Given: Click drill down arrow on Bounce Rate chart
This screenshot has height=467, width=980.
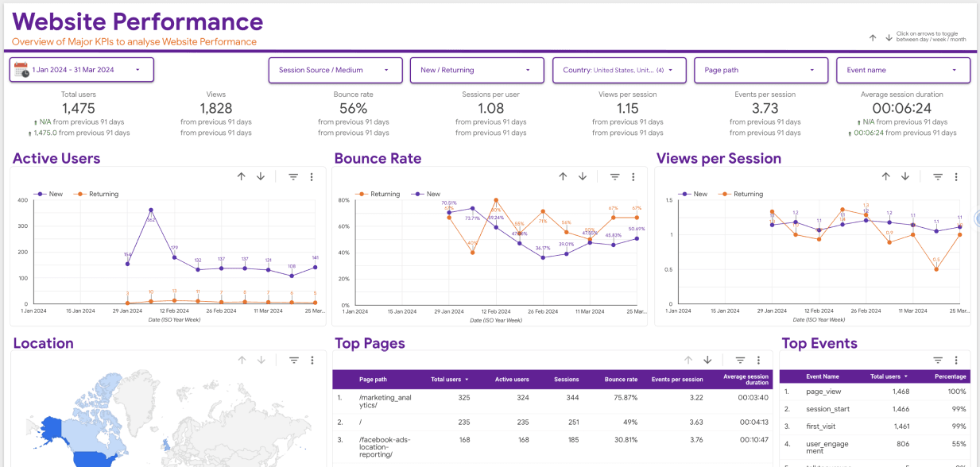Looking at the screenshot, I should 583,176.
